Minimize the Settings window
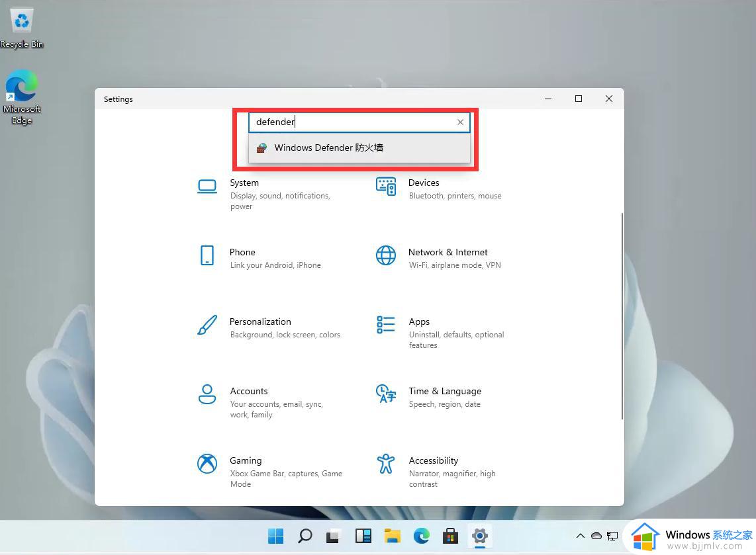Image resolution: width=756 pixels, height=555 pixels. tap(548, 99)
